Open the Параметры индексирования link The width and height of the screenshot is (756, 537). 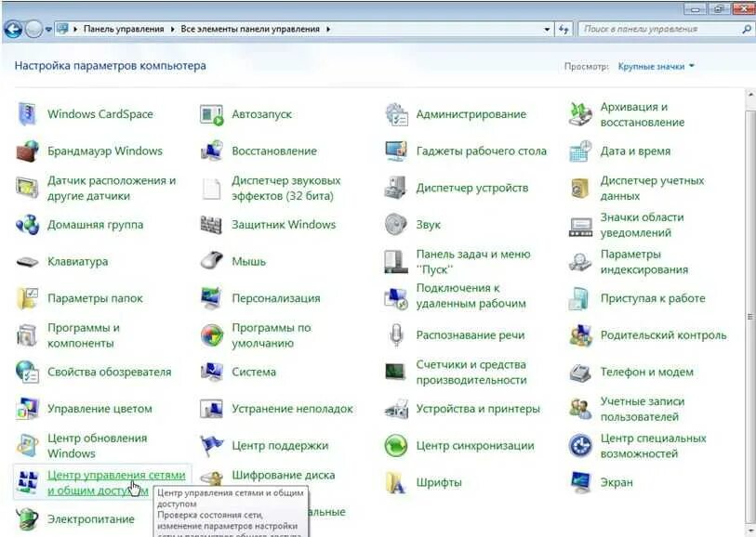(644, 261)
